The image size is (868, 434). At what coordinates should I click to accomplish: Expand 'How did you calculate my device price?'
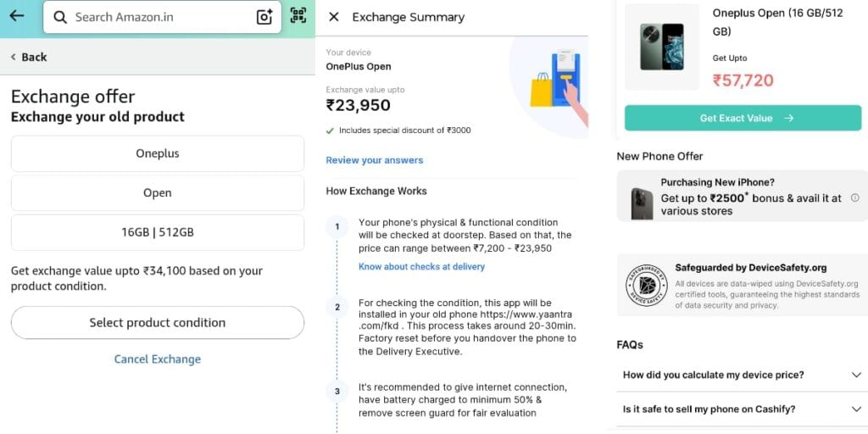point(743,376)
